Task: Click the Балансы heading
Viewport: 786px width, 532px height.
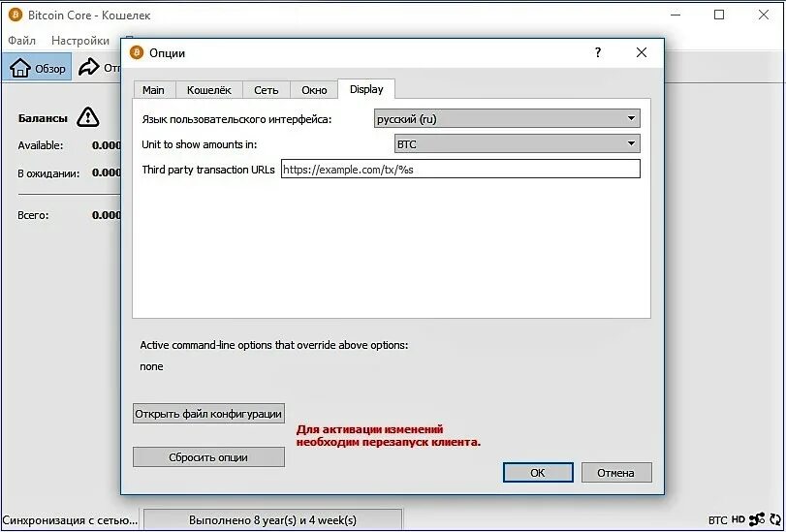Action: pyautogui.click(x=43, y=118)
